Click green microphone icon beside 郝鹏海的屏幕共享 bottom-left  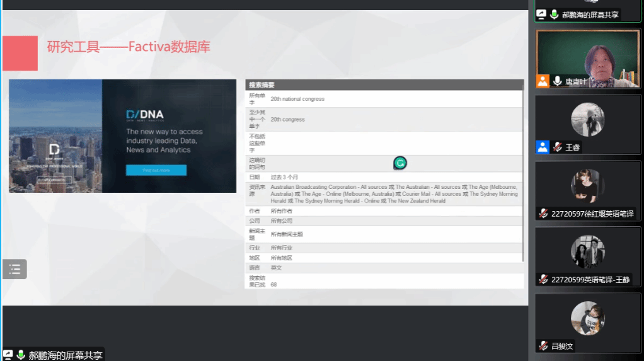pyautogui.click(x=21, y=355)
